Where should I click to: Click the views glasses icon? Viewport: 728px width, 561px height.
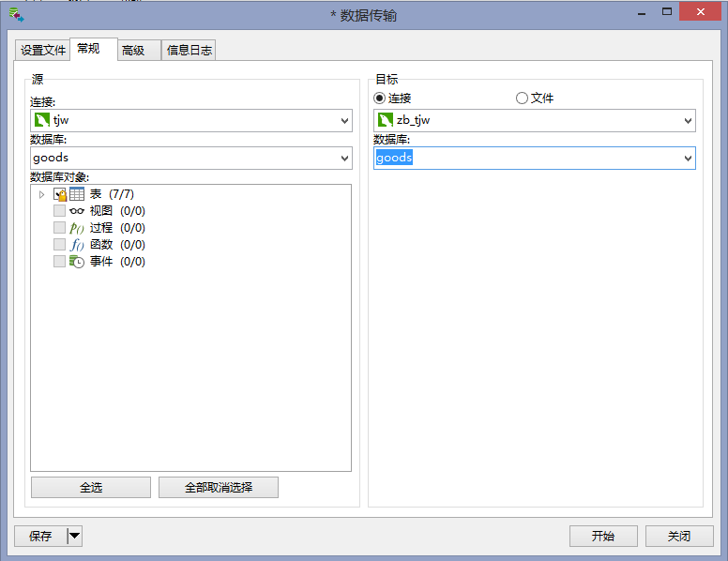pyautogui.click(x=77, y=211)
